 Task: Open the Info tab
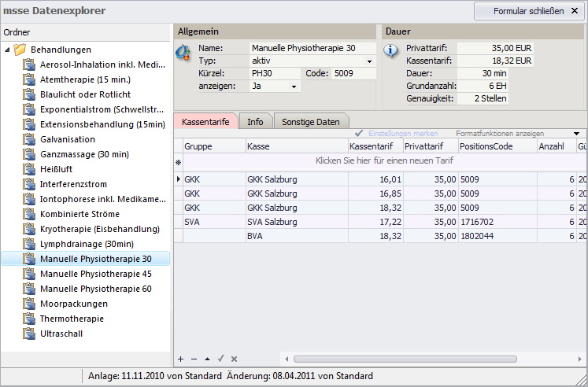point(255,122)
